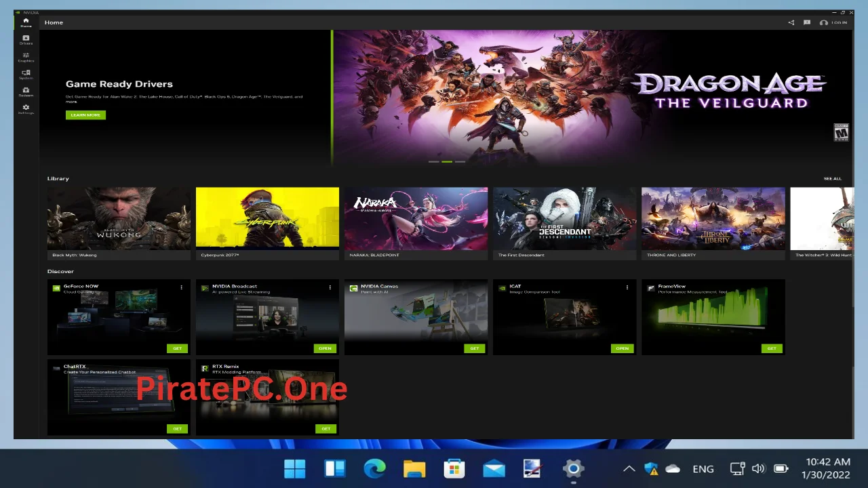Click the ChatRTX app icon
Screen dimensions: 868x488
point(56,368)
